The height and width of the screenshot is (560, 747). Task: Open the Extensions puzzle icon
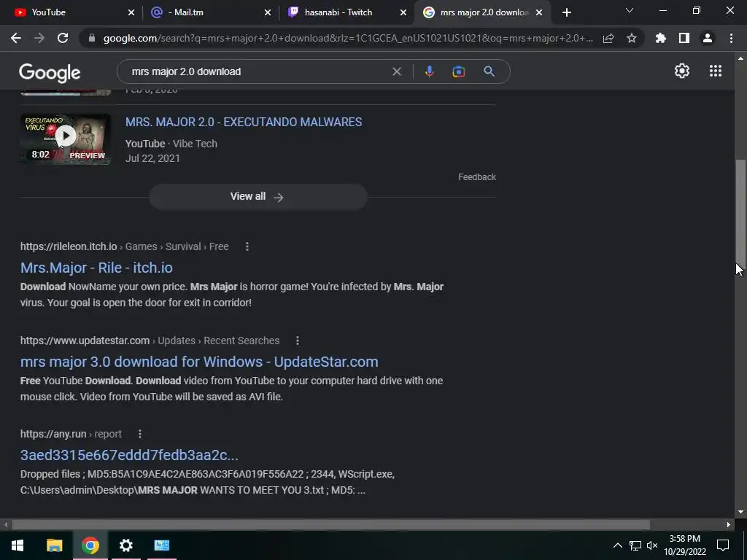coord(661,38)
